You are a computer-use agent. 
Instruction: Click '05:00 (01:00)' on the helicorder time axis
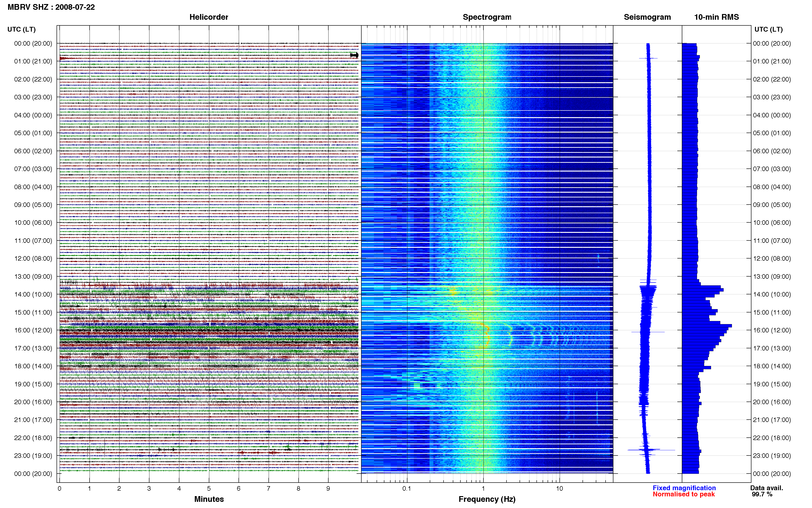pyautogui.click(x=33, y=133)
